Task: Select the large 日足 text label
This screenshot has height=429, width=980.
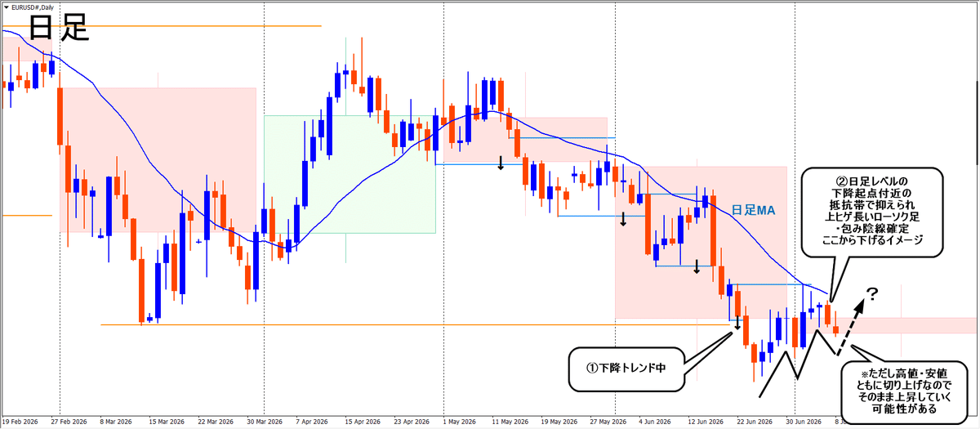Action: pos(58,29)
